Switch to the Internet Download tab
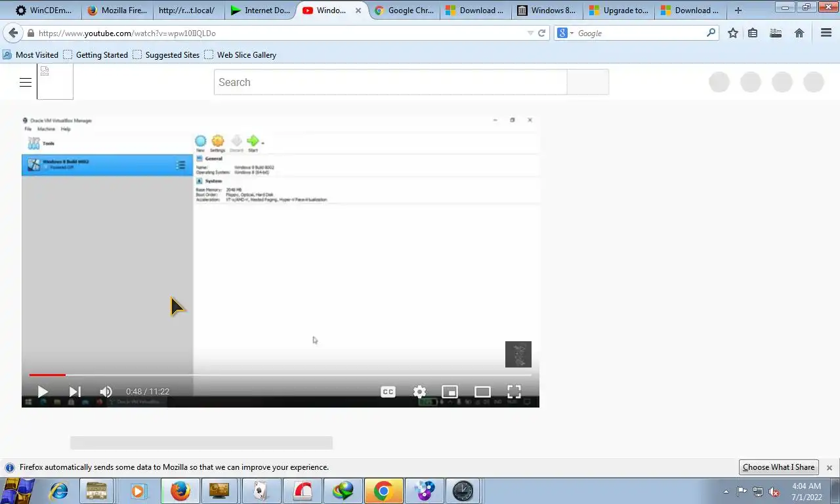The image size is (840, 504). tap(260, 10)
